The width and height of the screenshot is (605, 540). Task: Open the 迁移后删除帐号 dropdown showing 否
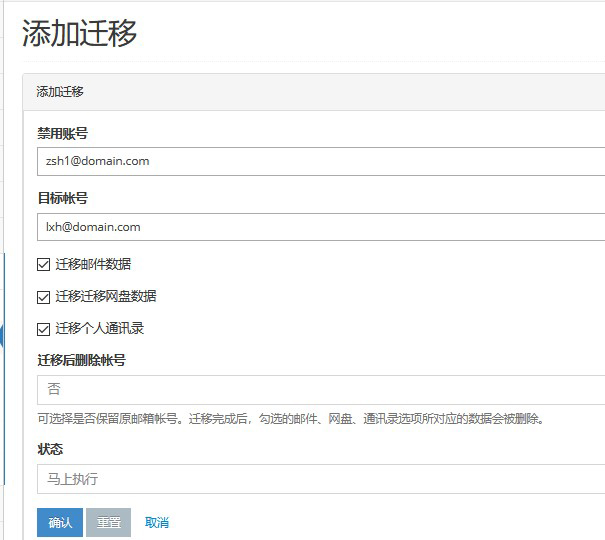[321, 390]
